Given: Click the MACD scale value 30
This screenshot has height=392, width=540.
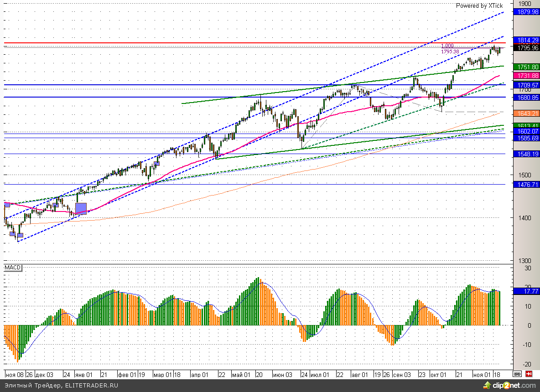Looking at the screenshot, I should pyautogui.click(x=528, y=268).
